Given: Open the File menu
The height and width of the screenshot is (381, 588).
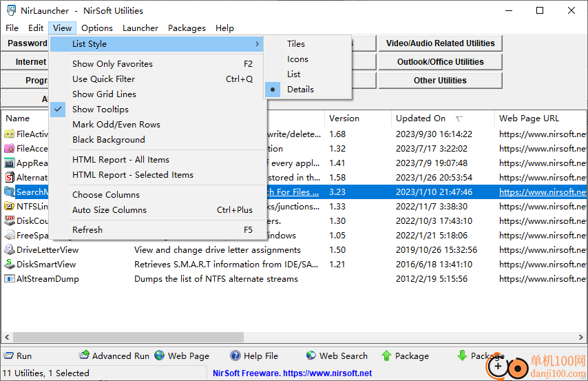Looking at the screenshot, I should (12, 28).
